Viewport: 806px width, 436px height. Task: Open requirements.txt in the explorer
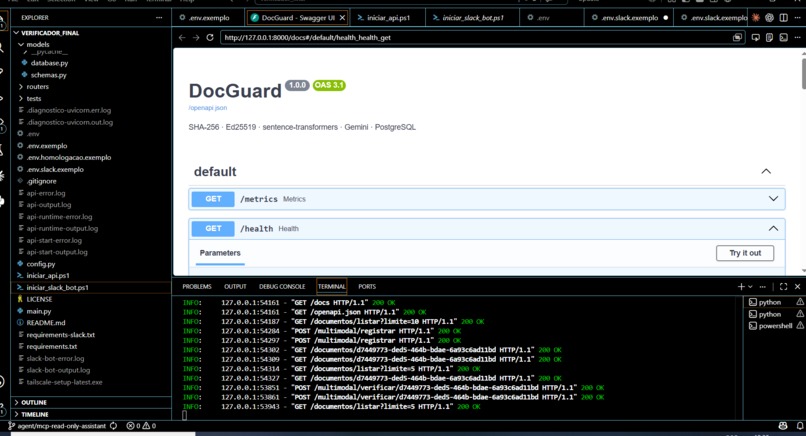tap(51, 347)
